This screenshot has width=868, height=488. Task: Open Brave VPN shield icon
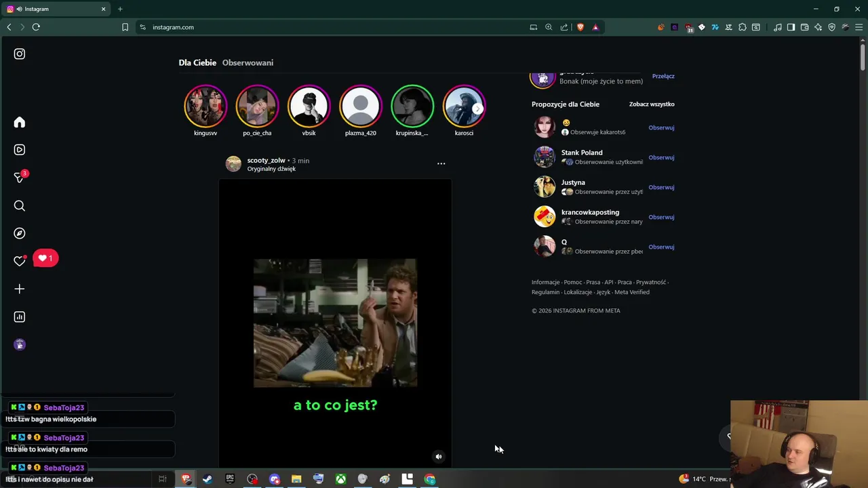click(x=832, y=27)
